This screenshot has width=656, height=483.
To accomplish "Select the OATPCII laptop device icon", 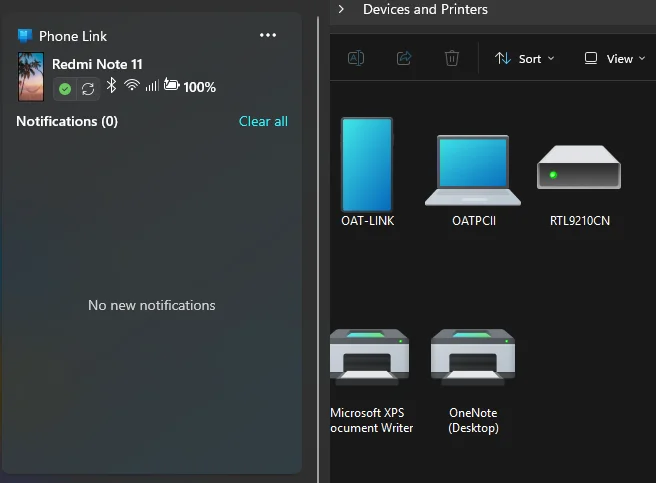I will pyautogui.click(x=473, y=170).
